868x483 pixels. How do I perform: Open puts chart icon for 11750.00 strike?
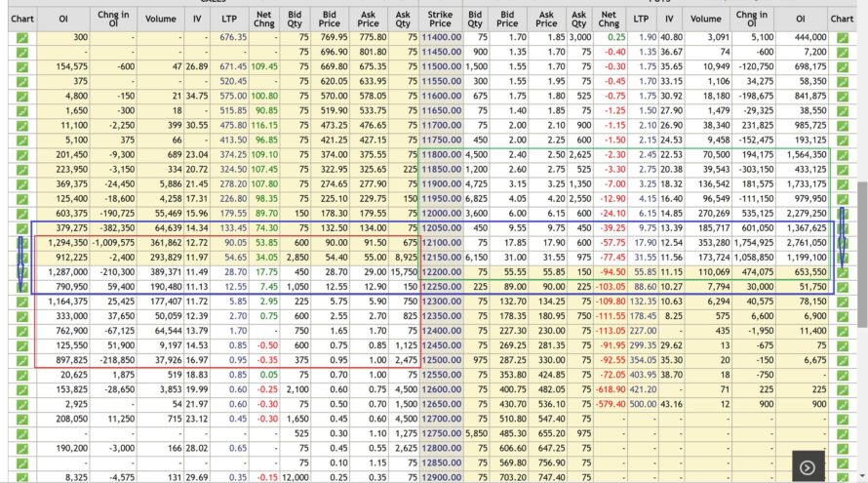click(x=842, y=141)
